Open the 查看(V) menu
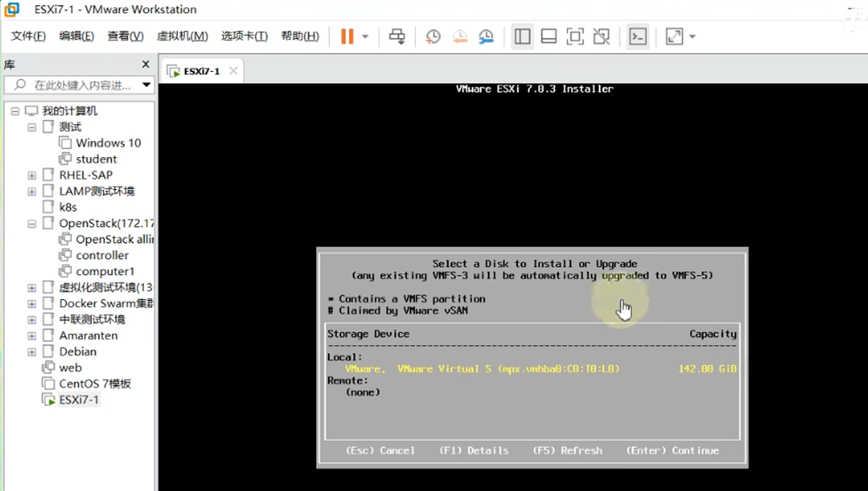The width and height of the screenshot is (868, 491). point(125,36)
